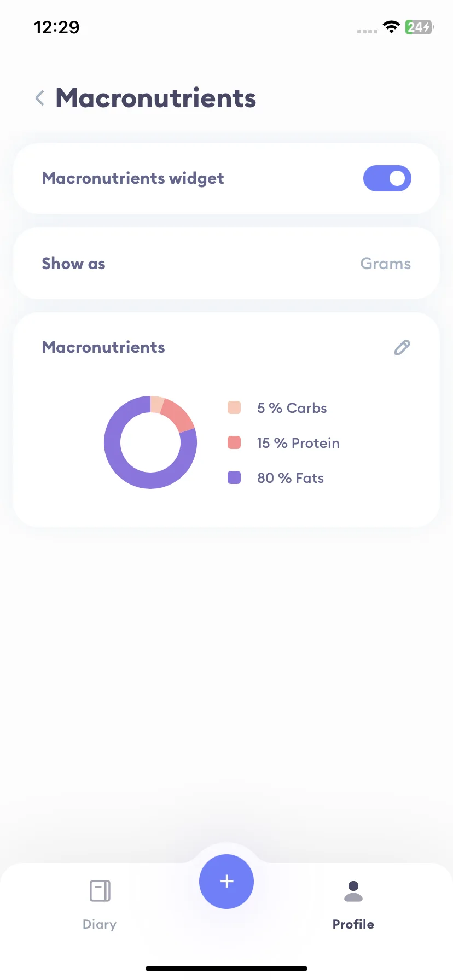Screen dimensions: 453x980
Task: Tap the cellular signal dots
Action: tap(367, 31)
